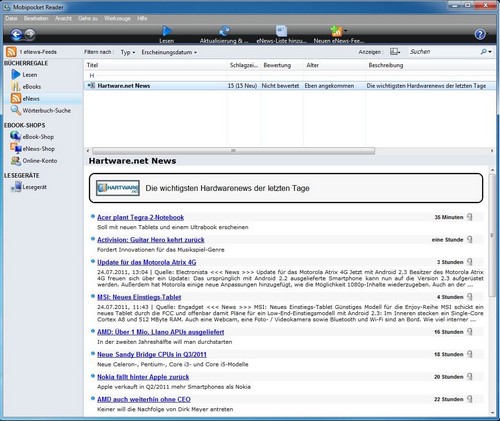
Task: Open article Activision: Guitar Hero kehrt zurück
Action: pos(151,240)
